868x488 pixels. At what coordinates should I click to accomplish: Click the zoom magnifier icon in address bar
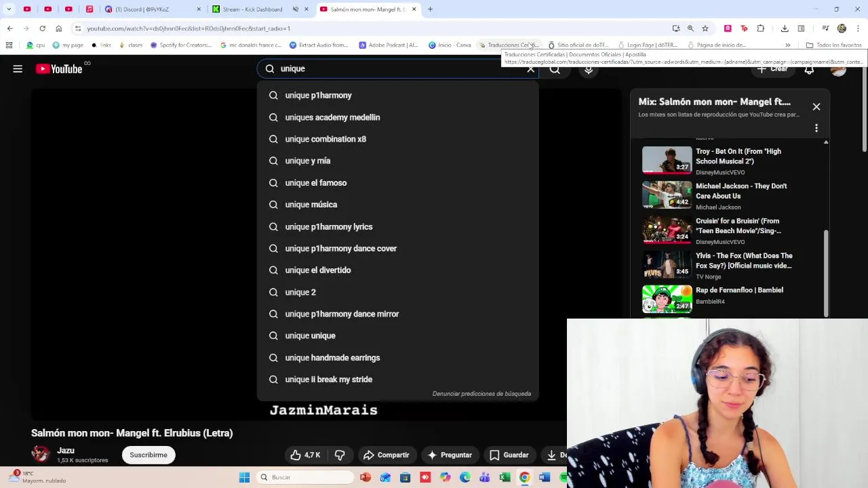tap(690, 28)
